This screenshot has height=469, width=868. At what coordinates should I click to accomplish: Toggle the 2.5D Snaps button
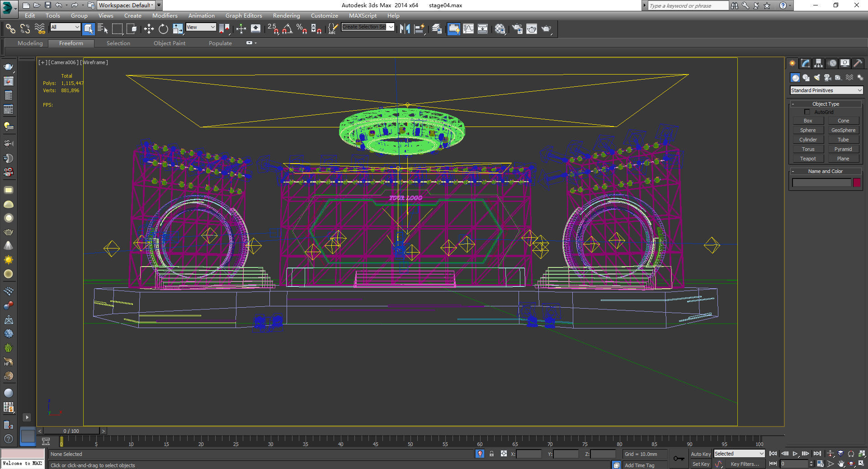click(273, 29)
